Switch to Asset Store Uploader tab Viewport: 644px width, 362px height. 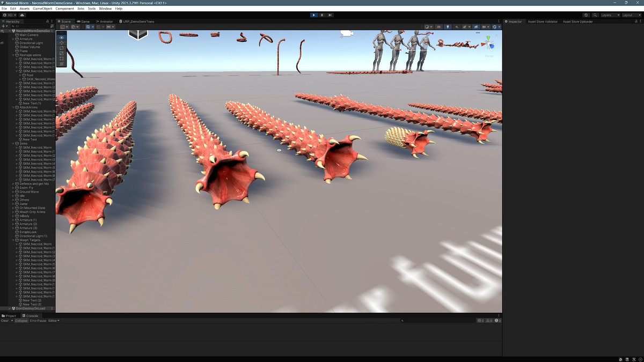(578, 21)
